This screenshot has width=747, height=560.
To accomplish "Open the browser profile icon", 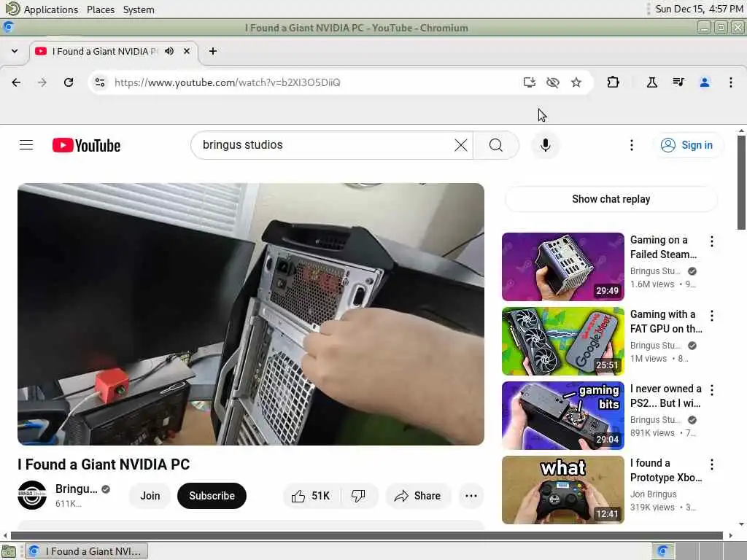I will (704, 82).
